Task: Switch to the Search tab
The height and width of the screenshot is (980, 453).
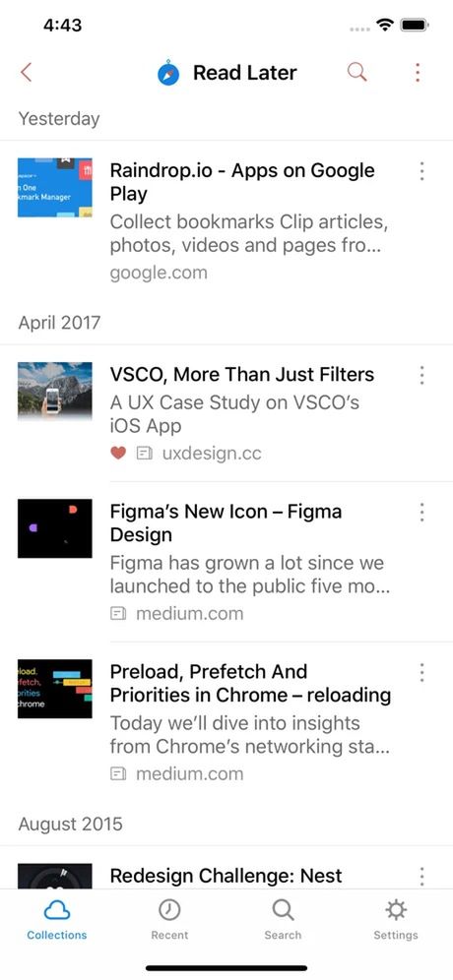Action: pos(283,919)
